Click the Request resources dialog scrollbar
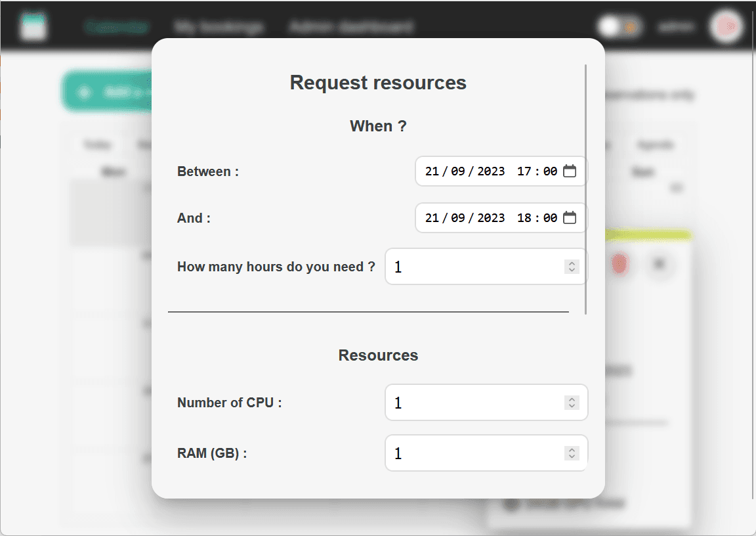Screen dimensions: 756x536 (x=585, y=189)
